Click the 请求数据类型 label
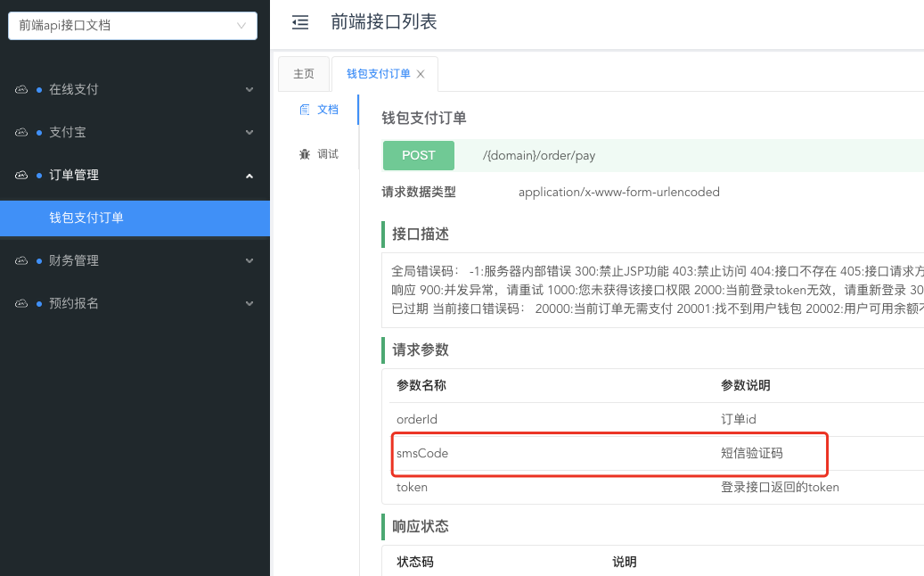 (x=419, y=193)
